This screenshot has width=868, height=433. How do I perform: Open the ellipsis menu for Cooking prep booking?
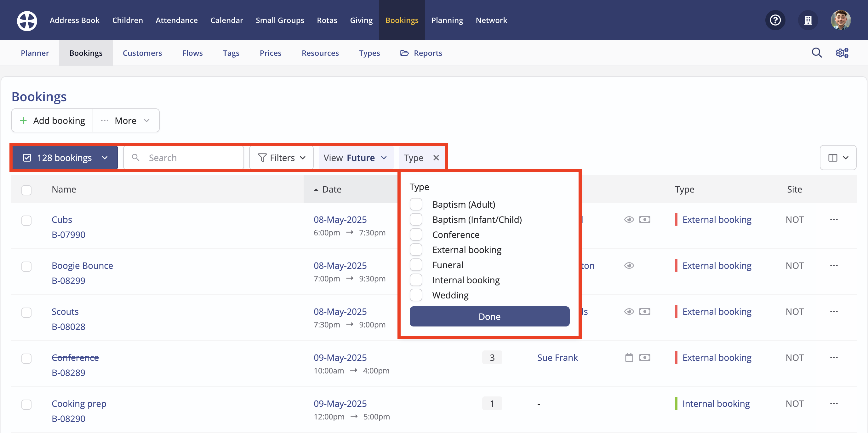[x=834, y=404]
